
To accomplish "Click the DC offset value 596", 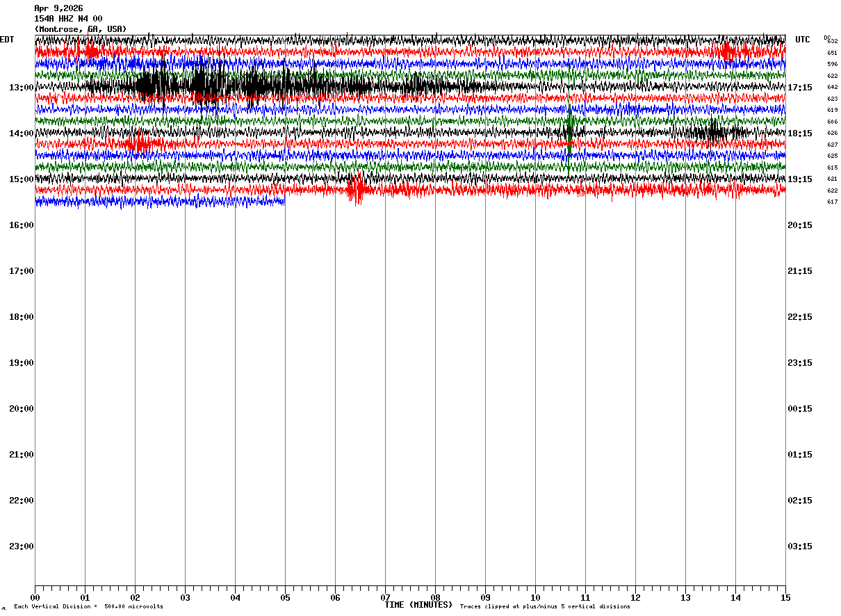I will 833,65.
